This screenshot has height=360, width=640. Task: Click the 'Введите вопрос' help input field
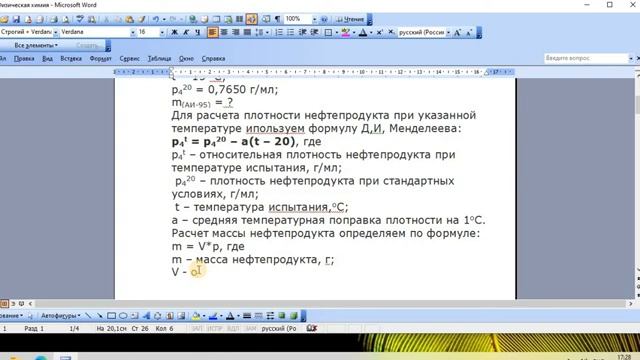pos(586,58)
